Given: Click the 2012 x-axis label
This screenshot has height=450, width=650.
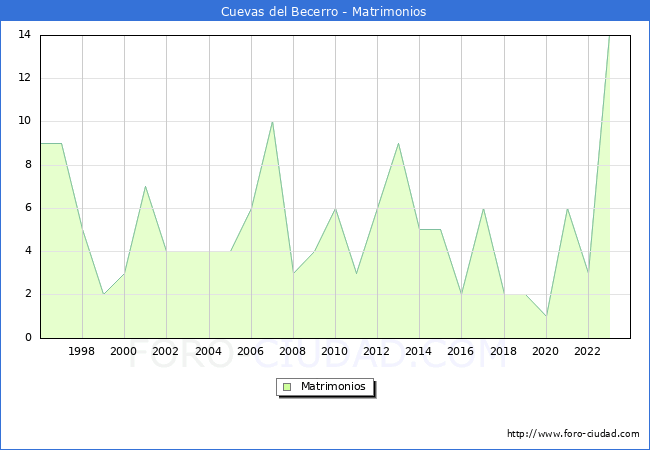Looking at the screenshot, I should (x=376, y=351).
